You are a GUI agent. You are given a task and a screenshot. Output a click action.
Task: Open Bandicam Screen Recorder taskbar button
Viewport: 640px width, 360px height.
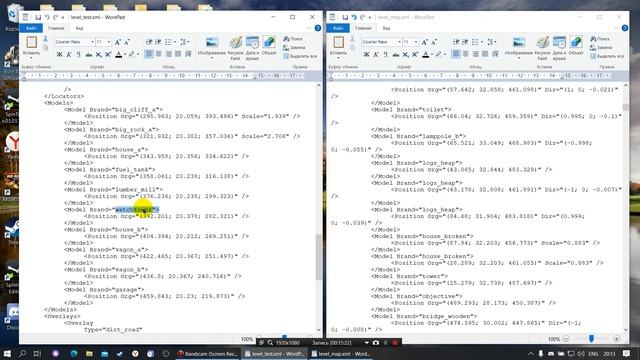(207, 353)
